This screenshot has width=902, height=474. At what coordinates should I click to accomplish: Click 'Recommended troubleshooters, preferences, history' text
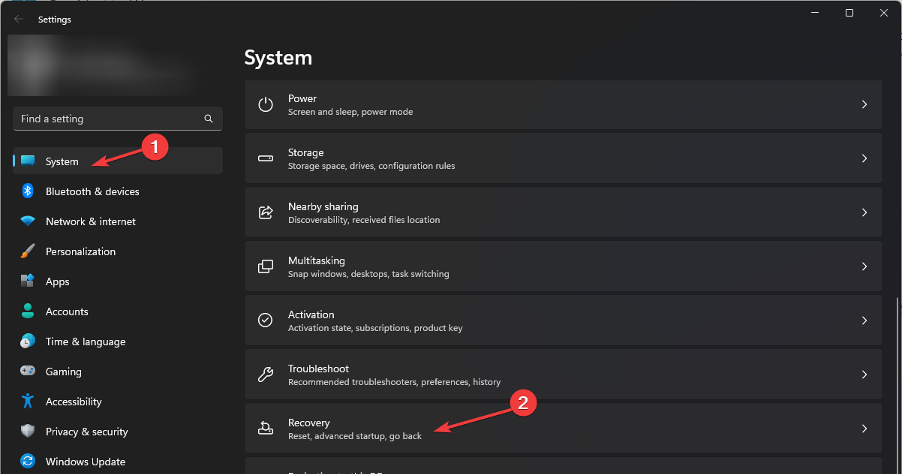click(x=394, y=382)
